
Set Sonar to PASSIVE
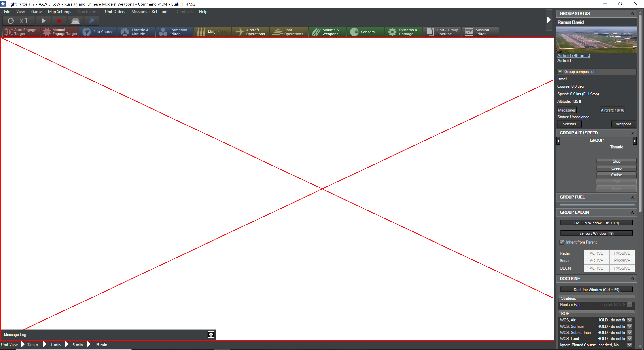(622, 261)
